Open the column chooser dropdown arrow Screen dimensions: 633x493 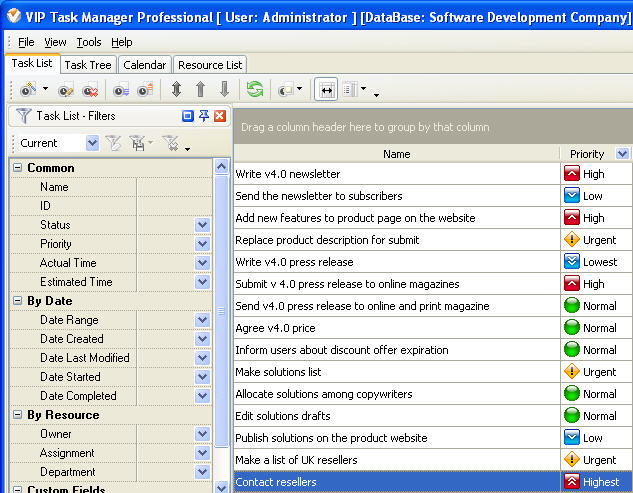tap(363, 88)
